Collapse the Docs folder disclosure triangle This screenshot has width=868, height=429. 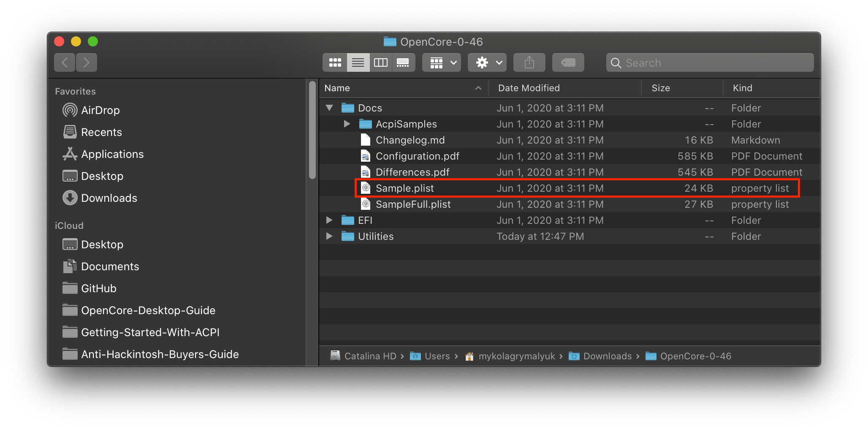coord(330,108)
